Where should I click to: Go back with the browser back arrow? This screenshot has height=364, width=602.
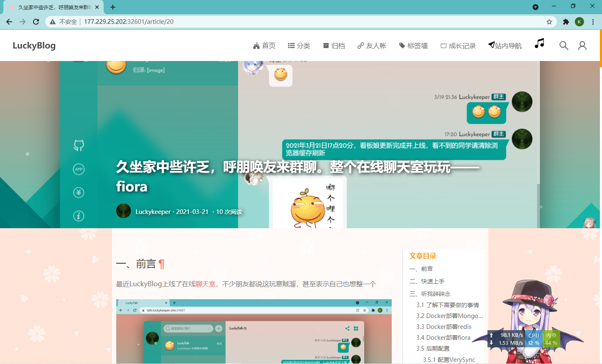tap(9, 22)
